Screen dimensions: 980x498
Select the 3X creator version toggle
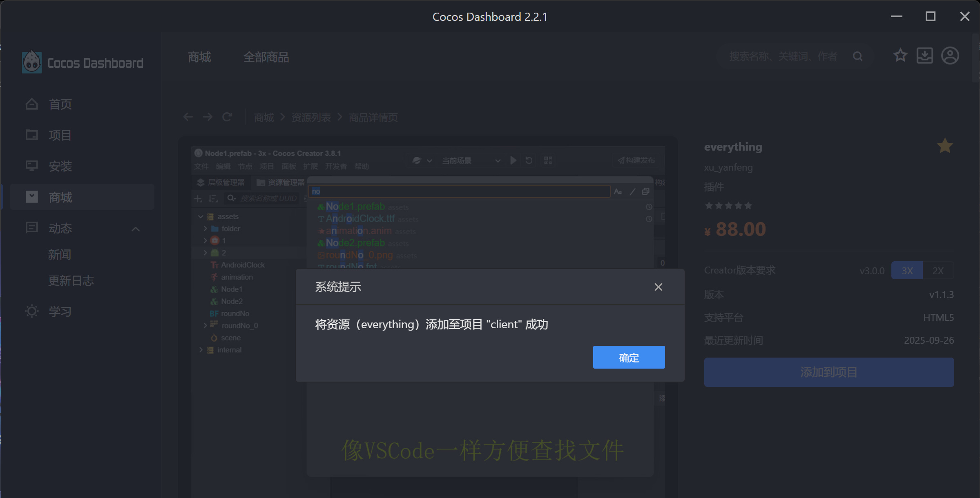(x=907, y=271)
